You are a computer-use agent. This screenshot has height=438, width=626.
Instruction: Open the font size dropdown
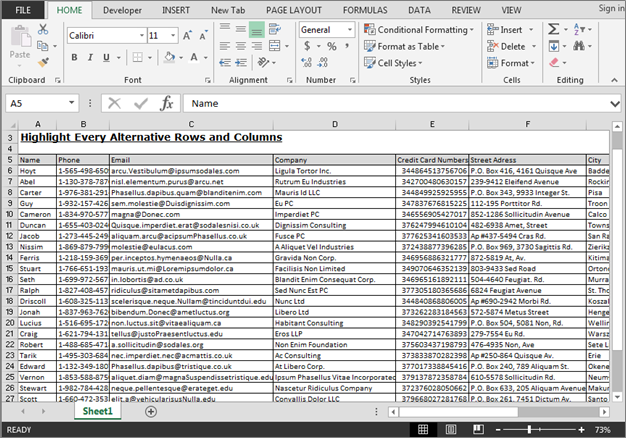[x=173, y=36]
